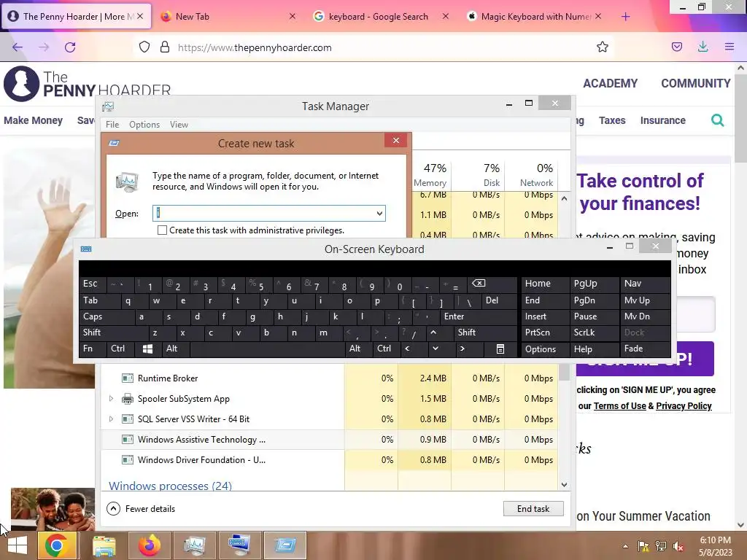Image resolution: width=747 pixels, height=560 pixels.
Task: Open ACADEMY link on Penny Hoarder
Action: point(610,83)
